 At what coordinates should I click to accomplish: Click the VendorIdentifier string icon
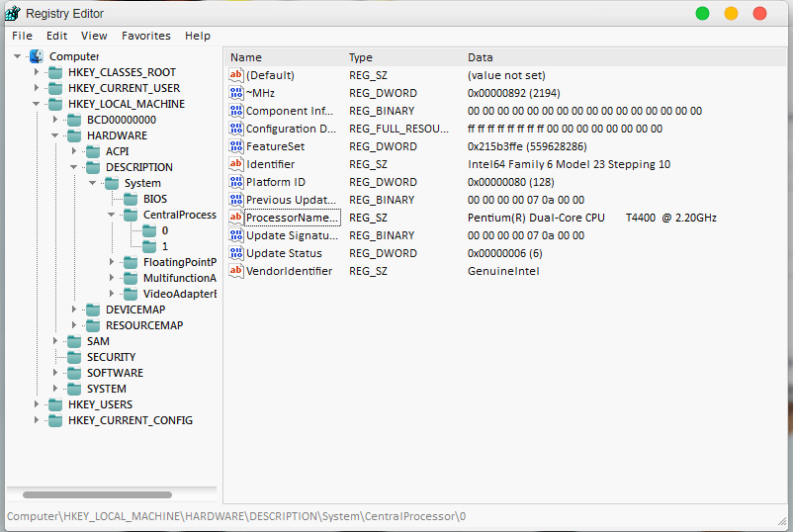(x=236, y=271)
